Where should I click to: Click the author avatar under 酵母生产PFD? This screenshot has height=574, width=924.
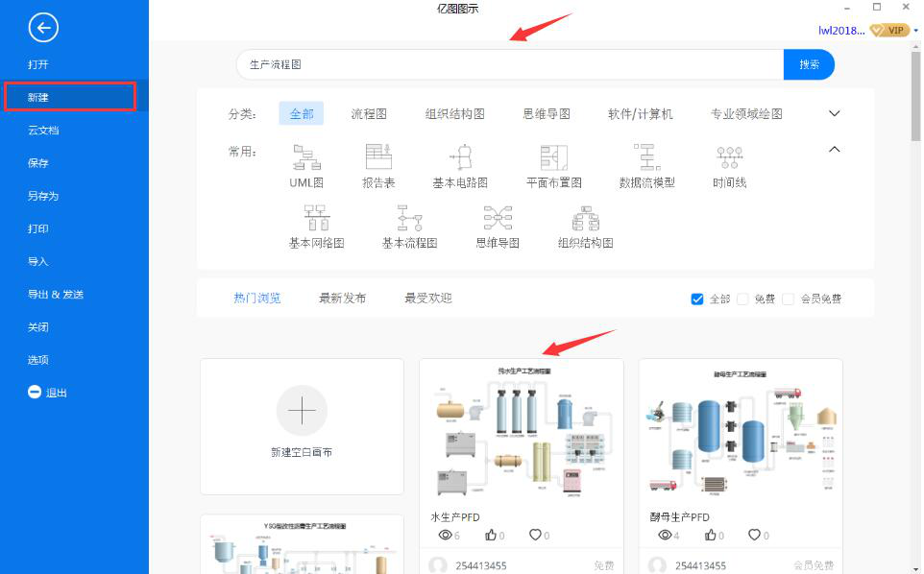coord(657,565)
